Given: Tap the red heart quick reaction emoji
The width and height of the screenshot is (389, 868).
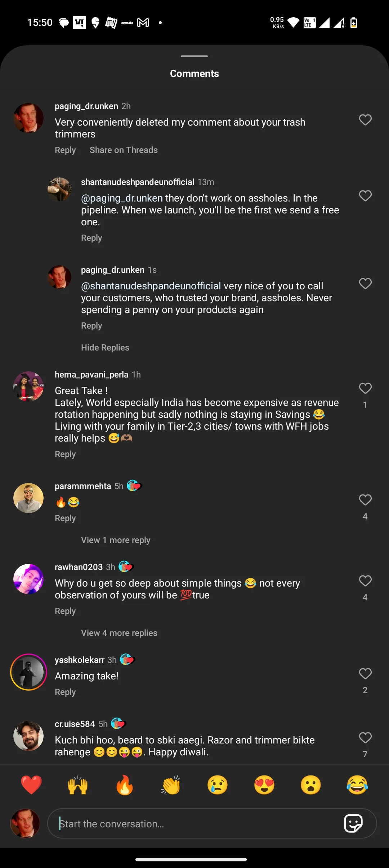Looking at the screenshot, I should click(x=31, y=785).
